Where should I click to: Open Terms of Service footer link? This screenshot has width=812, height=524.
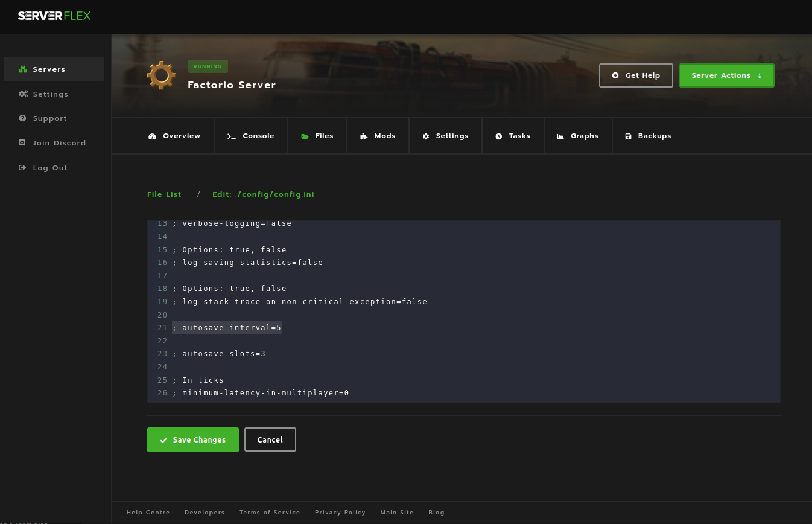tap(270, 513)
